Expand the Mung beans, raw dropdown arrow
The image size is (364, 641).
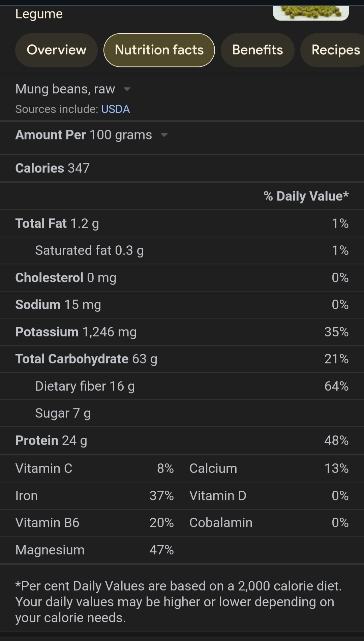coord(127,89)
